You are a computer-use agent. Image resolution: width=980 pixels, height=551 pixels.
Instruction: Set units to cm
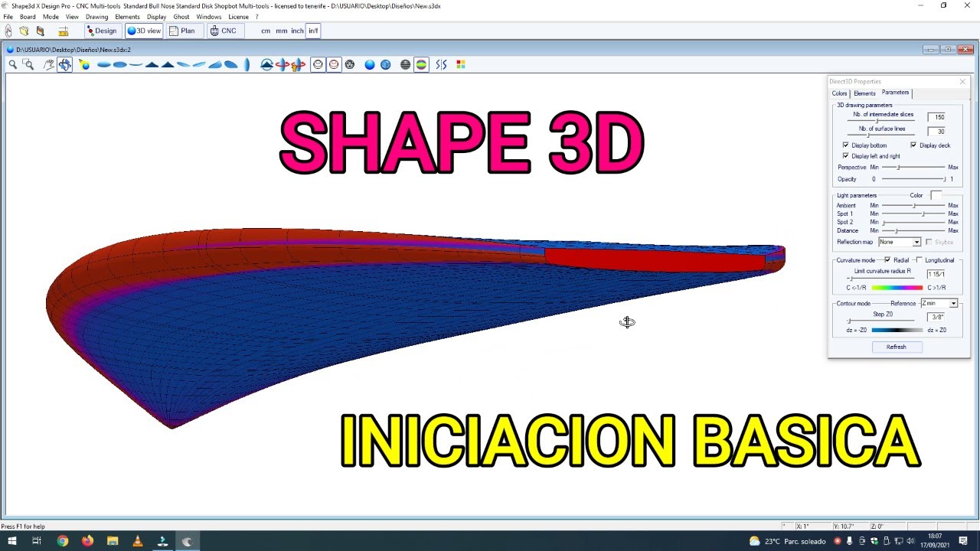pyautogui.click(x=266, y=31)
